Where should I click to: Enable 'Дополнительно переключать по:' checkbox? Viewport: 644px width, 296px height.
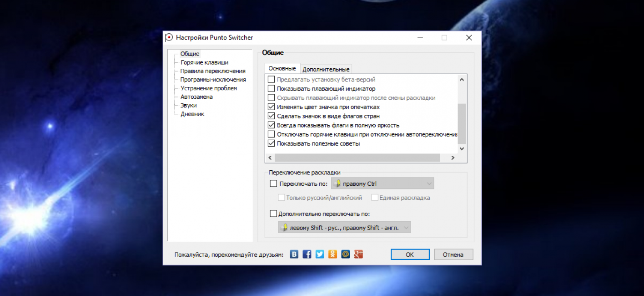[273, 214]
